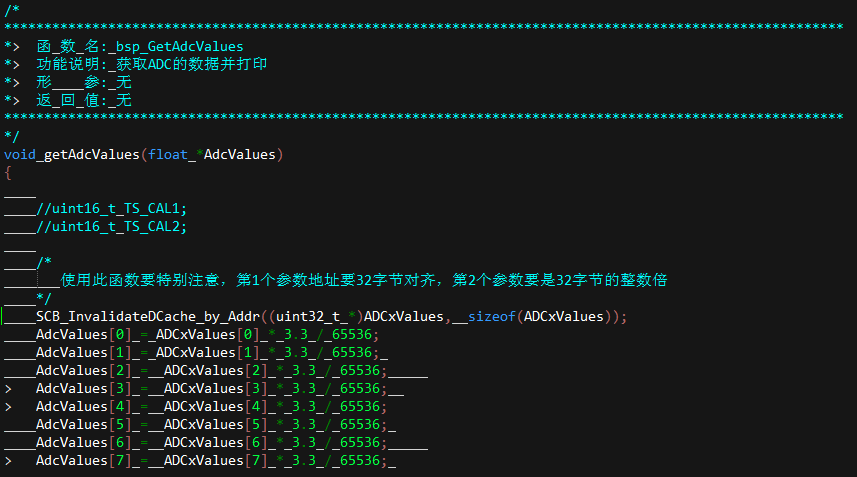Click the tab arrow marker before AdcValues[4]
The height and width of the screenshot is (477, 857).
8,407
